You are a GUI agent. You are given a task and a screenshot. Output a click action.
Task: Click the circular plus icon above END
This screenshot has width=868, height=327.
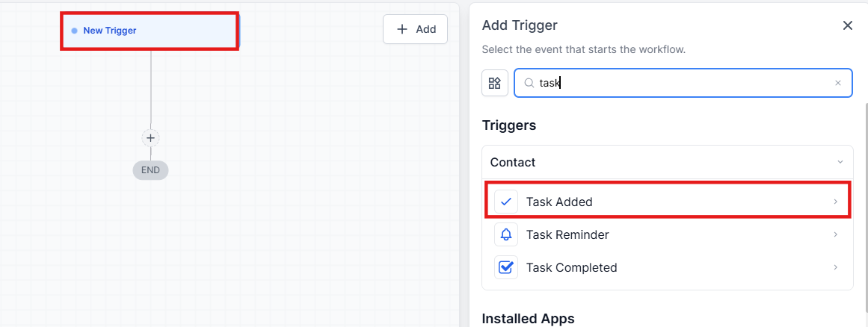(150, 138)
